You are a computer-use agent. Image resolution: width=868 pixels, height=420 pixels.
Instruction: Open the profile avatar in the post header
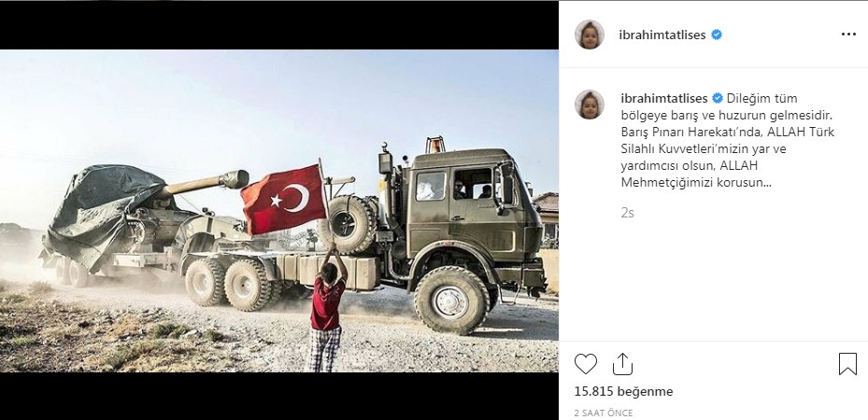pyautogui.click(x=590, y=35)
